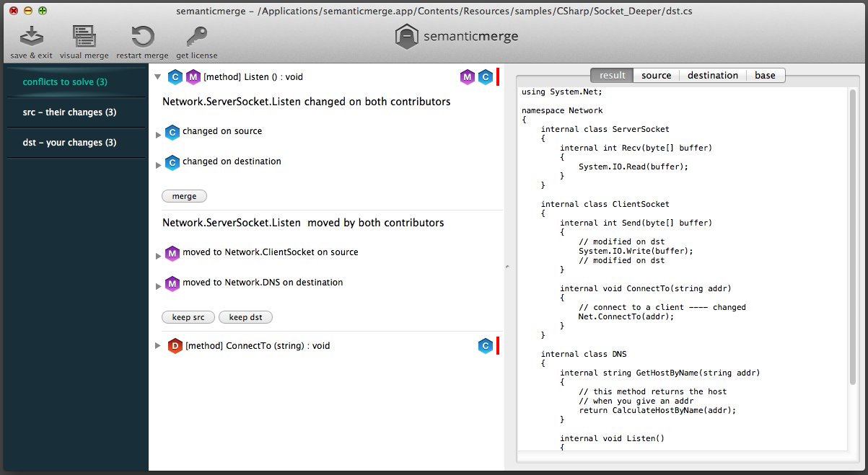Select src - their changes (3)
This screenshot has height=475, width=868.
(x=76, y=112)
